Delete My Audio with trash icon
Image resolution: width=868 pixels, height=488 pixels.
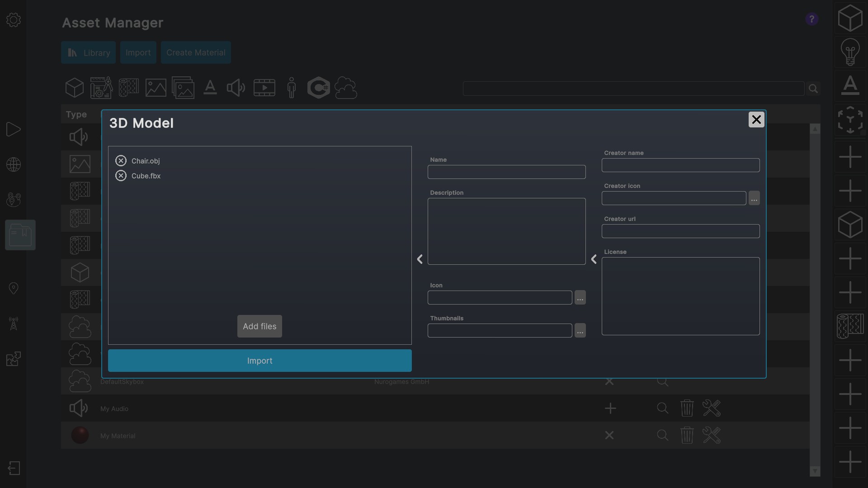point(687,408)
